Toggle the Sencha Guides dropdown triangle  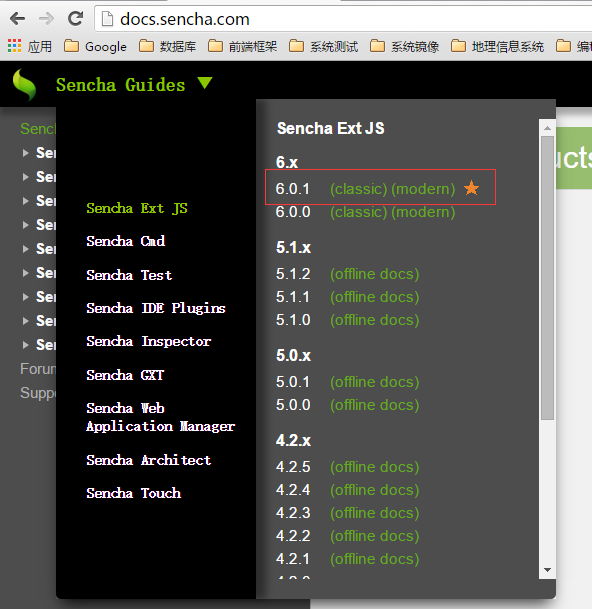[205, 83]
